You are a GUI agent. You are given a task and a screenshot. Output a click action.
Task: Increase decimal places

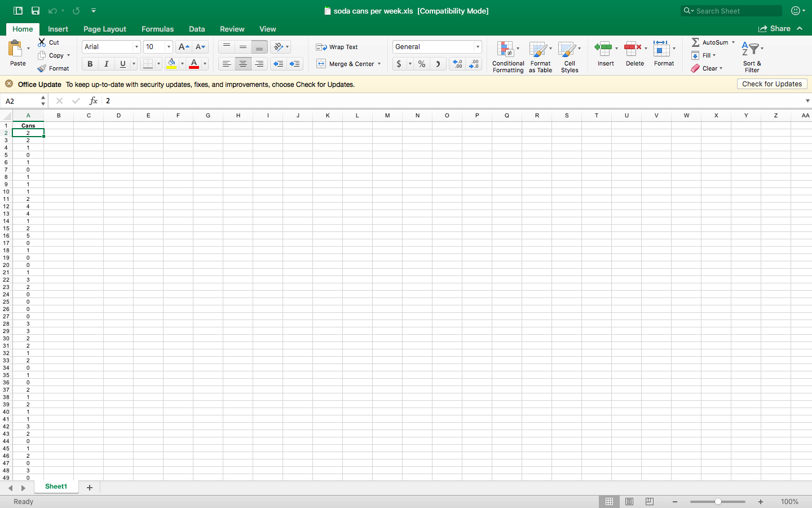point(457,64)
